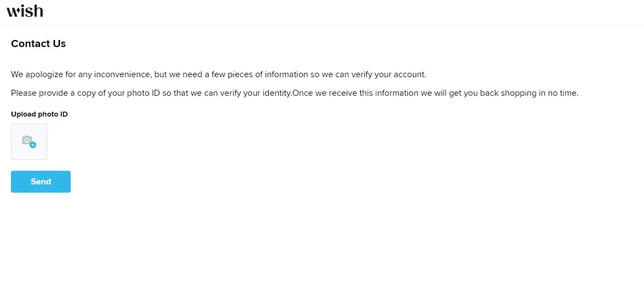Click the "Contact Us" heading
This screenshot has height=301, width=644.
pyautogui.click(x=38, y=44)
